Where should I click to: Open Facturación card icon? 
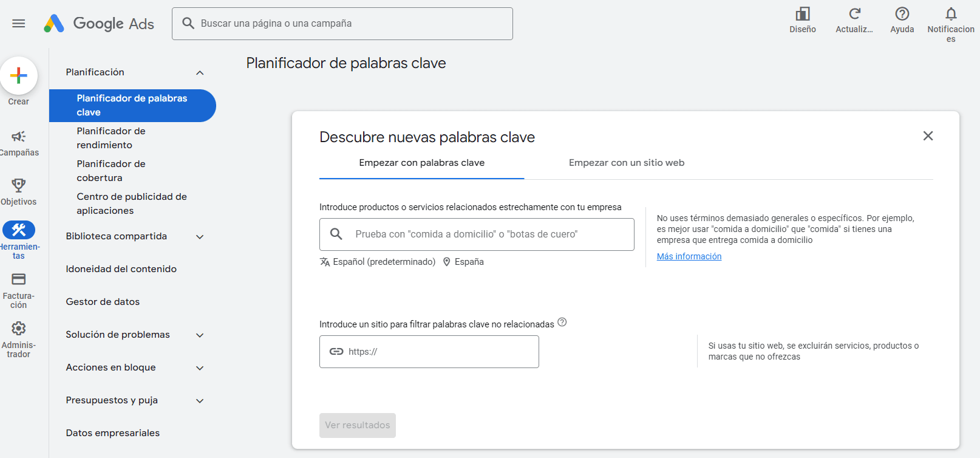[x=19, y=279]
